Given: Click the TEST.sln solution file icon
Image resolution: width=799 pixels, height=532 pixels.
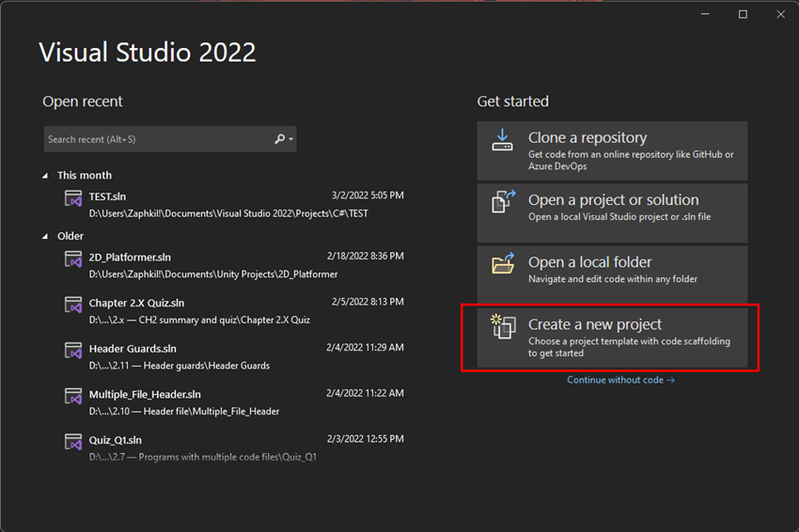Looking at the screenshot, I should [73, 197].
